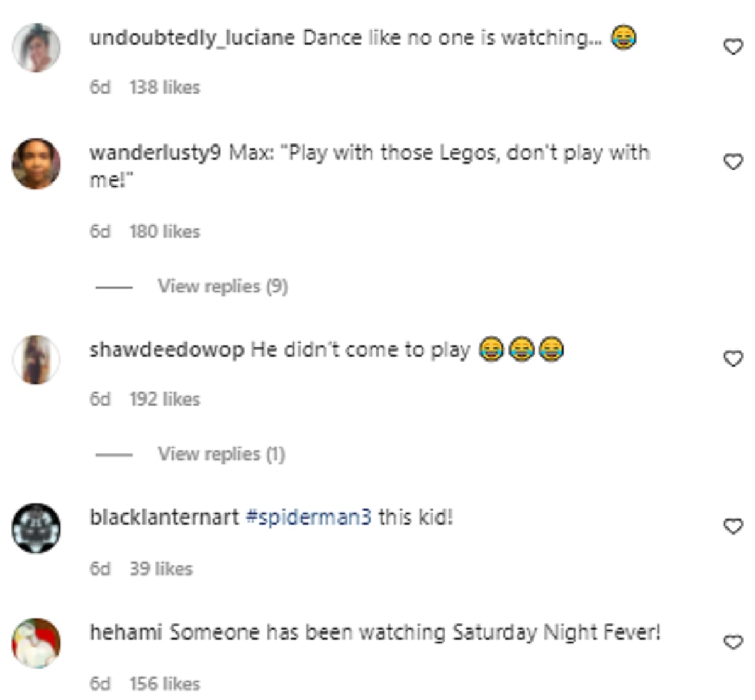This screenshot has width=755, height=700.
Task: Expand View replies (9) under wanderlusty9
Action: pos(222,287)
